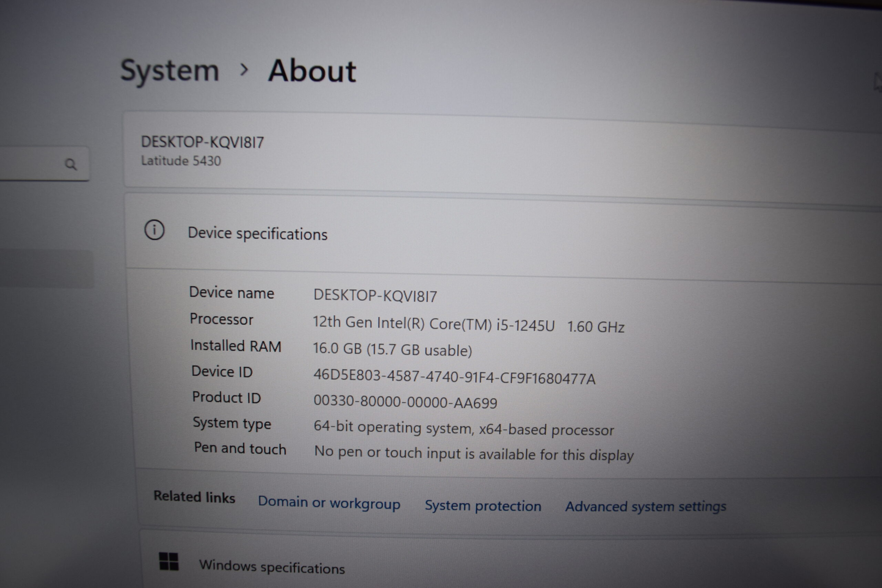Click the Device specifications info icon
The image size is (882, 588).
(154, 230)
